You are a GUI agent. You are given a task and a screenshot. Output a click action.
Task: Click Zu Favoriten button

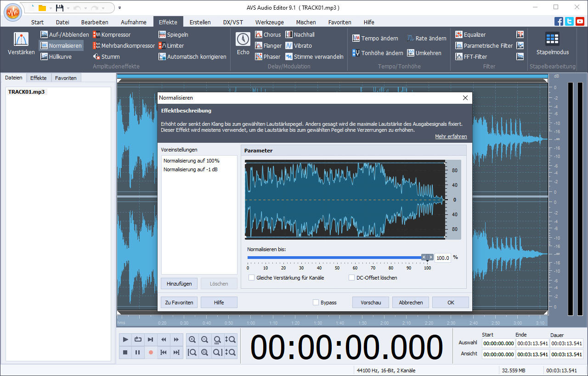(179, 303)
